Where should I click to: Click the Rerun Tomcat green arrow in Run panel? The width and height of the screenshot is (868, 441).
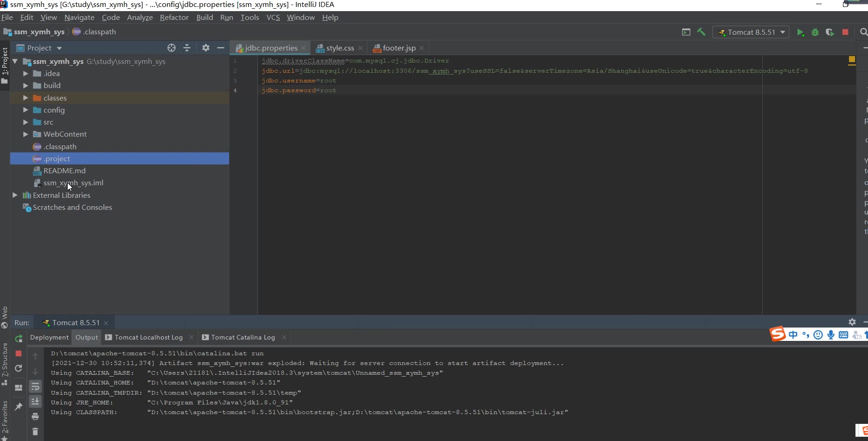[x=19, y=339]
